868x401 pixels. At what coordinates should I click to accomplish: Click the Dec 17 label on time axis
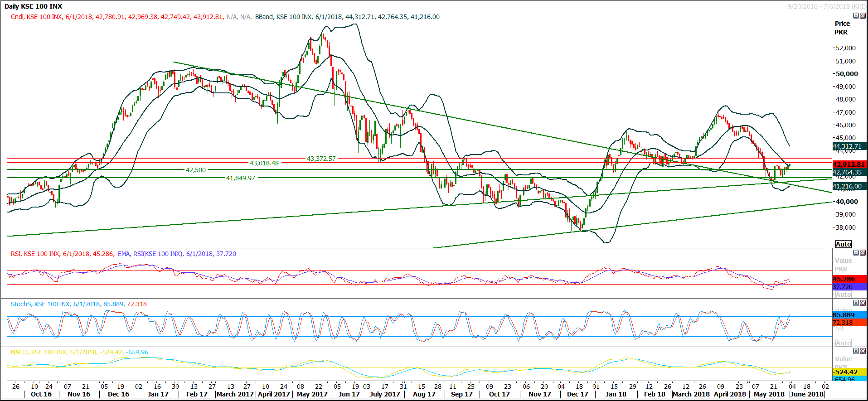point(577,394)
